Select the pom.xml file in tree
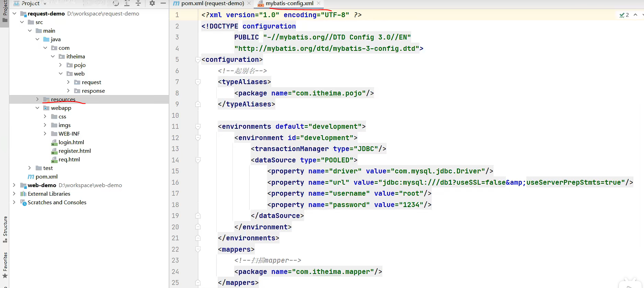 point(47,176)
